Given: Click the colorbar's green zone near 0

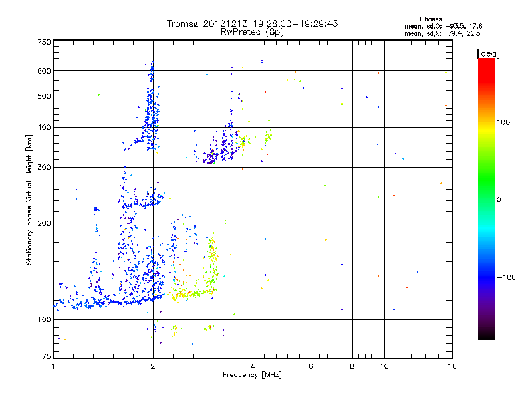Looking at the screenshot, I should 487,190.
